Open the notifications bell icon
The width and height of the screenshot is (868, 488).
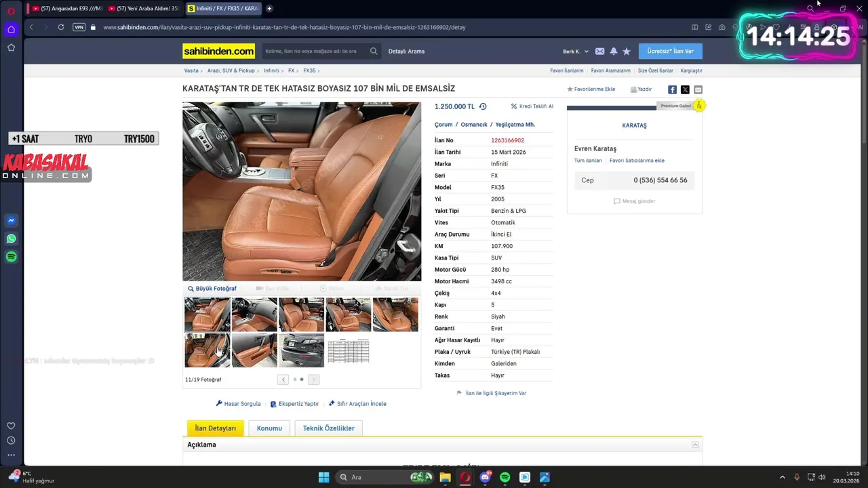[614, 52]
